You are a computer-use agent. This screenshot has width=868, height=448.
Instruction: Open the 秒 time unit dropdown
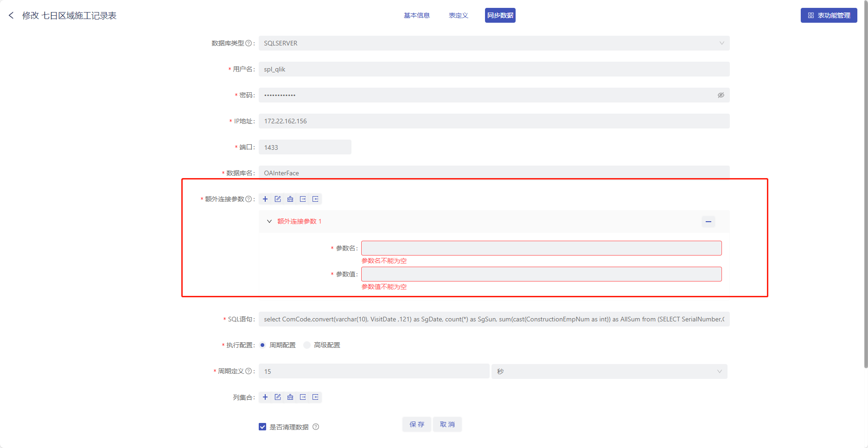pyautogui.click(x=609, y=371)
